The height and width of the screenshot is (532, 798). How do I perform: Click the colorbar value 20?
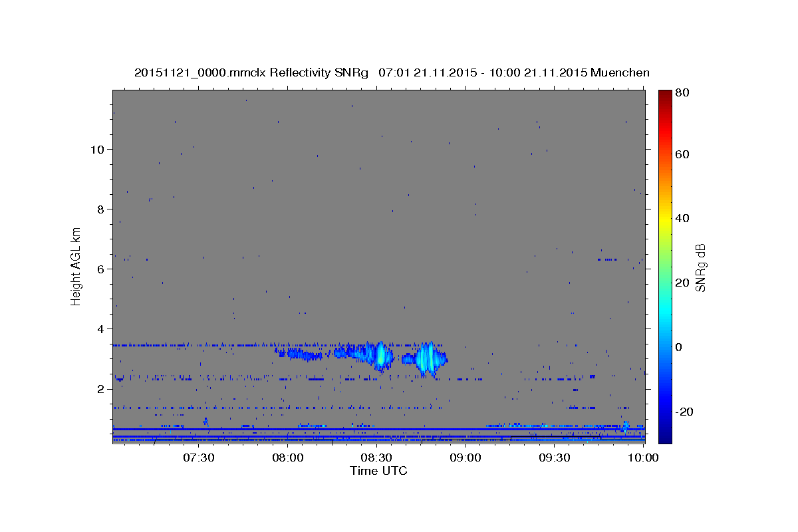pos(682,283)
